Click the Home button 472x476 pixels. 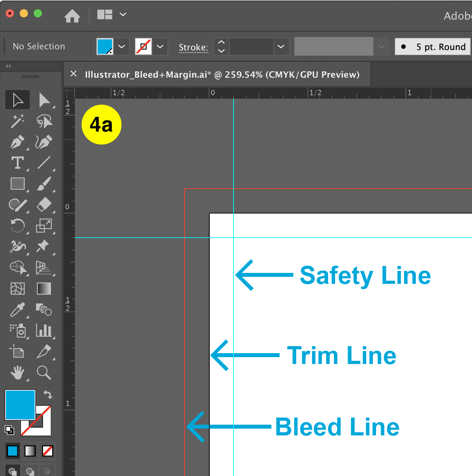click(72, 14)
